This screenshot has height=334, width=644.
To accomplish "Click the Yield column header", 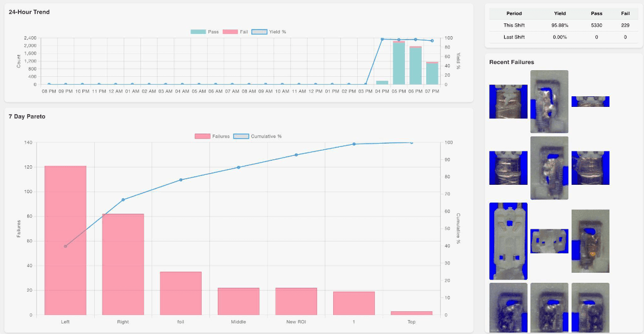I will click(560, 13).
